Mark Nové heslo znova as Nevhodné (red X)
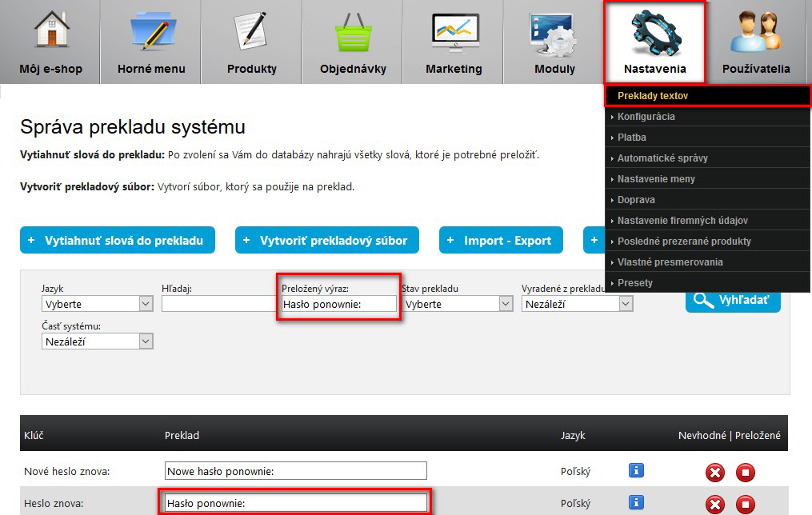The image size is (812, 515). tap(715, 473)
